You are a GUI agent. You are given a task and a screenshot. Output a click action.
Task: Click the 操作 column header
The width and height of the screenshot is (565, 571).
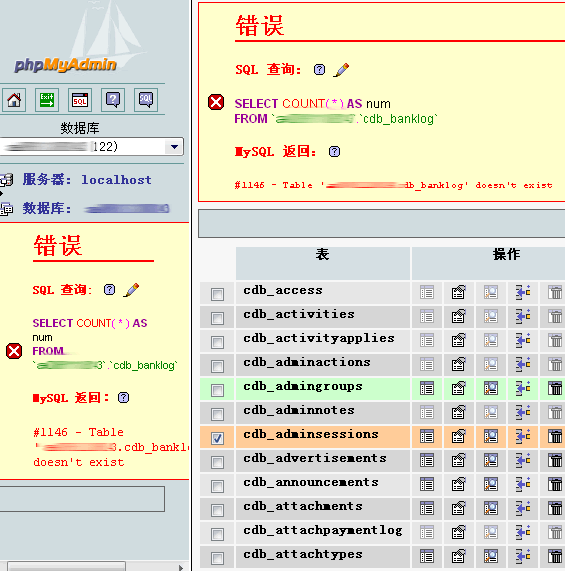click(x=506, y=254)
